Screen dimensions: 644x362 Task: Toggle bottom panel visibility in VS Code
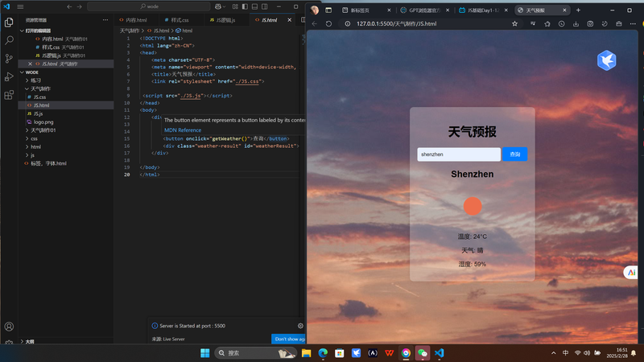pos(254,6)
